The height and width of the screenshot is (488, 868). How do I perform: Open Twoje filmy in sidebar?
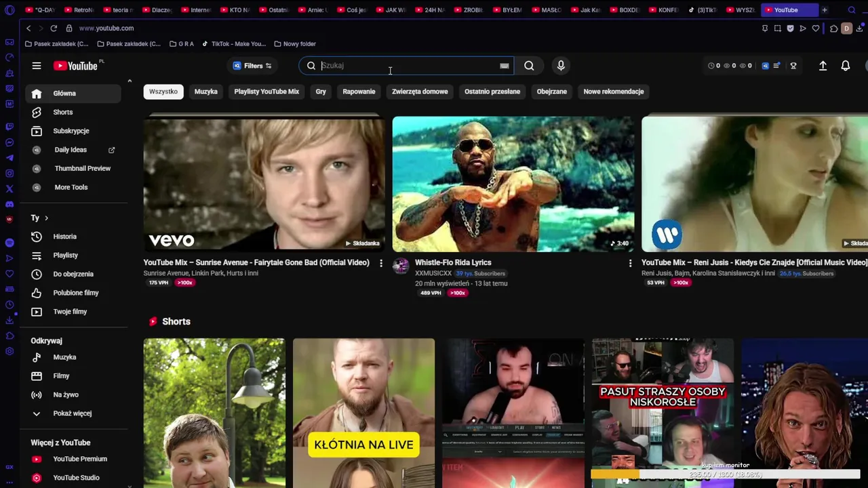[73, 312]
